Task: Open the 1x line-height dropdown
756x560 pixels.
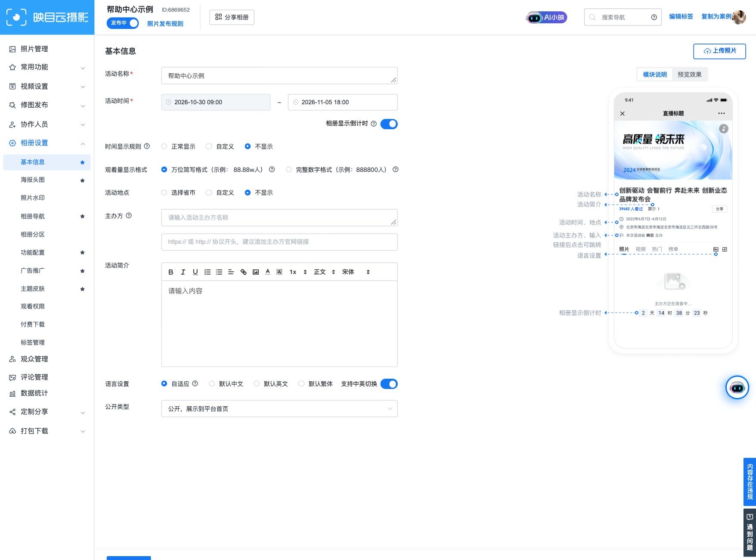Action: (x=298, y=272)
